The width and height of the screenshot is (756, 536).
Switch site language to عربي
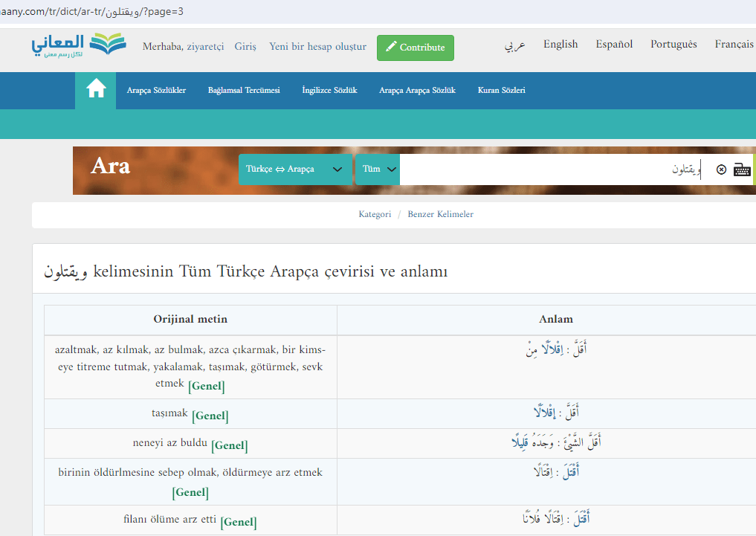pos(515,45)
